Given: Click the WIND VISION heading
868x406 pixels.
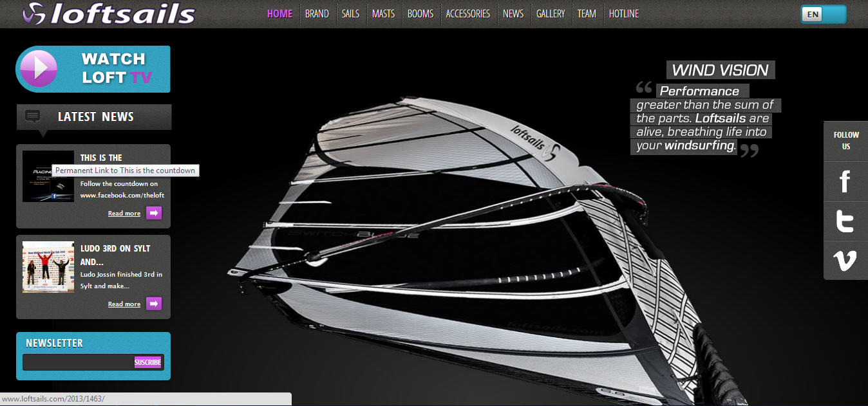Looking at the screenshot, I should [721, 70].
